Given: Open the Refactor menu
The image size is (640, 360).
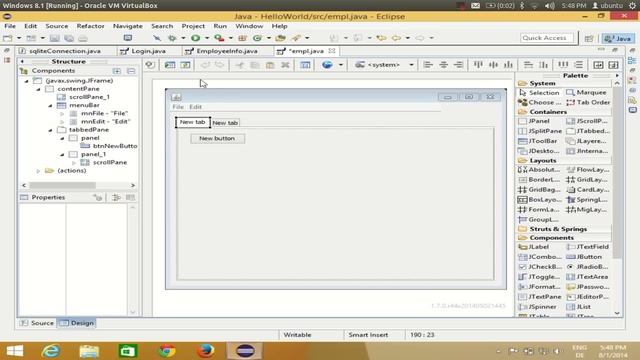Looking at the screenshot, I should pos(91,26).
